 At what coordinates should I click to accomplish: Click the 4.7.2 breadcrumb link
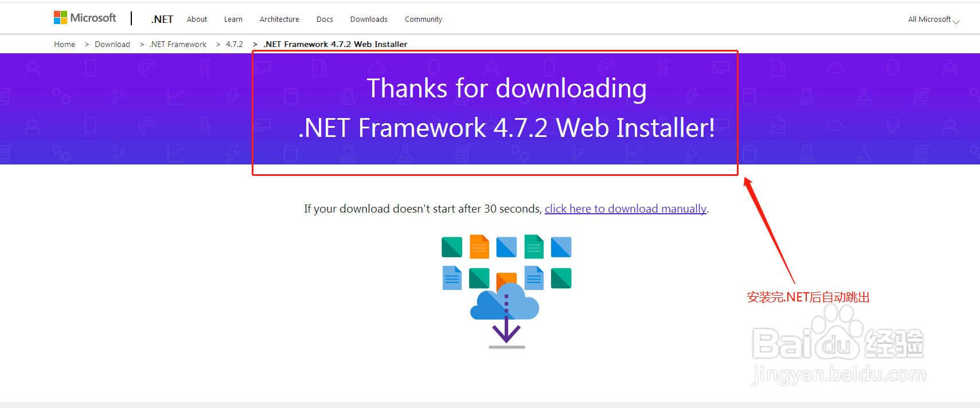coord(234,44)
